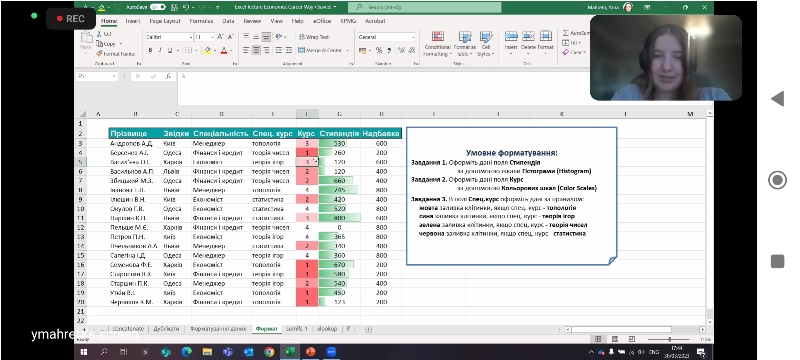Image resolution: width=800 pixels, height=360 pixels.
Task: Click the red Font Color button
Action: (x=223, y=50)
